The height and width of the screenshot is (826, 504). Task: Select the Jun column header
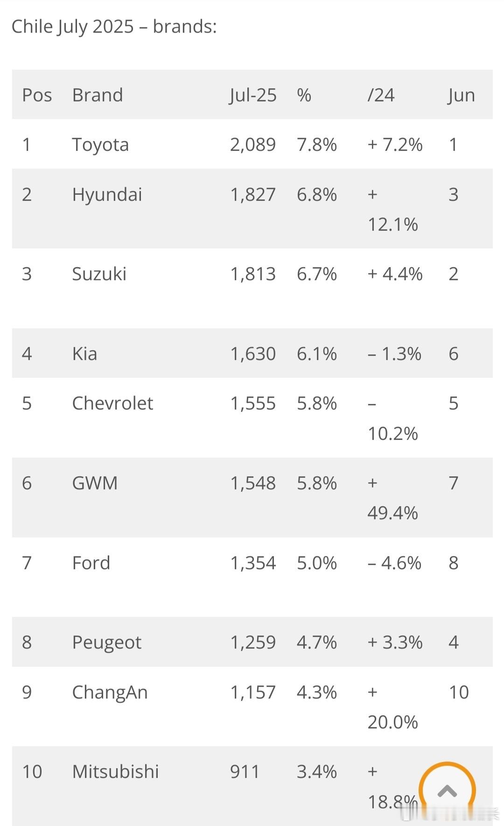[461, 95]
